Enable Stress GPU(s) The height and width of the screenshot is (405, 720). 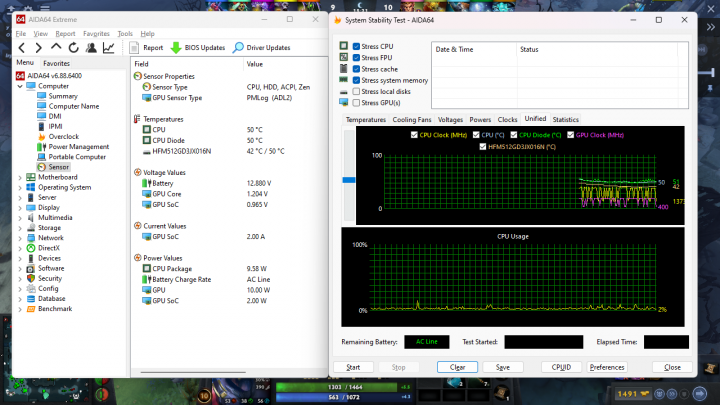tap(356, 103)
